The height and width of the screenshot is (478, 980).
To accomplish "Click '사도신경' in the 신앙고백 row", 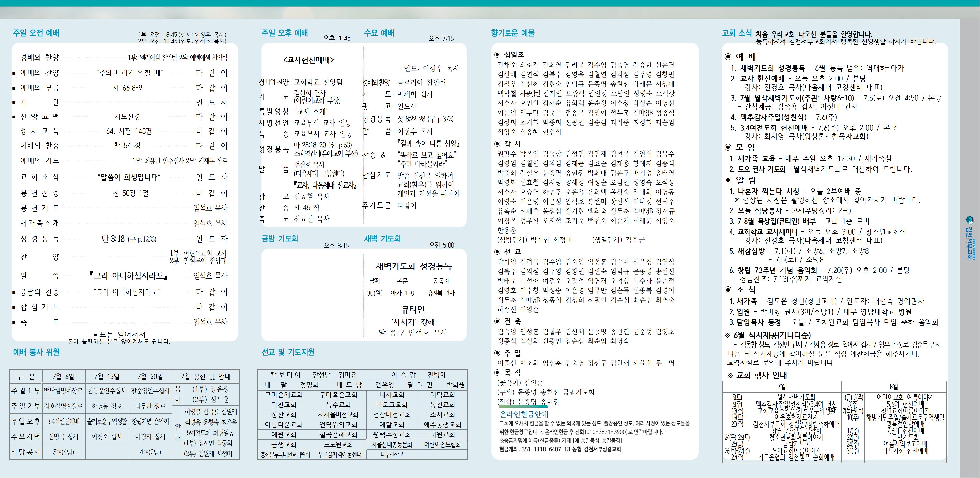I will tap(127, 117).
